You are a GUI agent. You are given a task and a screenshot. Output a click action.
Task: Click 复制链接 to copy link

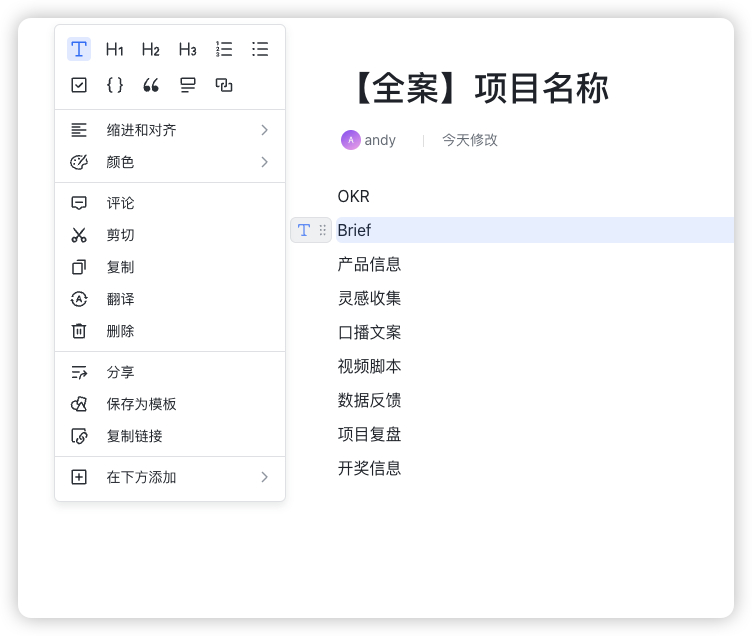[x=170, y=436]
